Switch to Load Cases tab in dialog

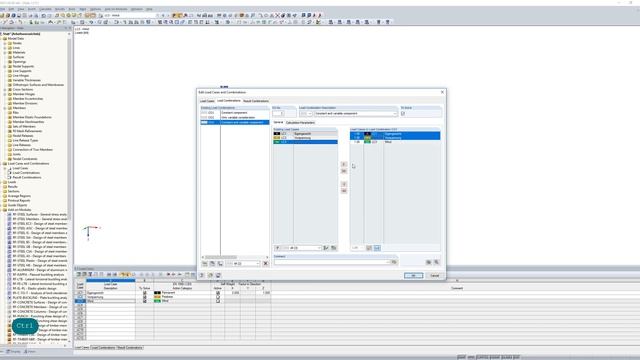207,101
